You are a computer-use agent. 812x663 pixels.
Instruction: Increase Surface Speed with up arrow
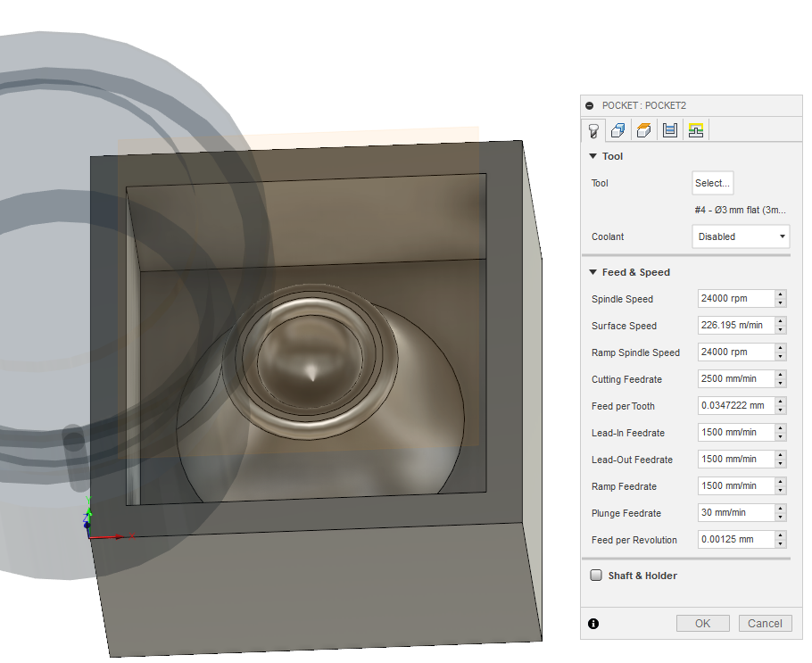[781, 321]
